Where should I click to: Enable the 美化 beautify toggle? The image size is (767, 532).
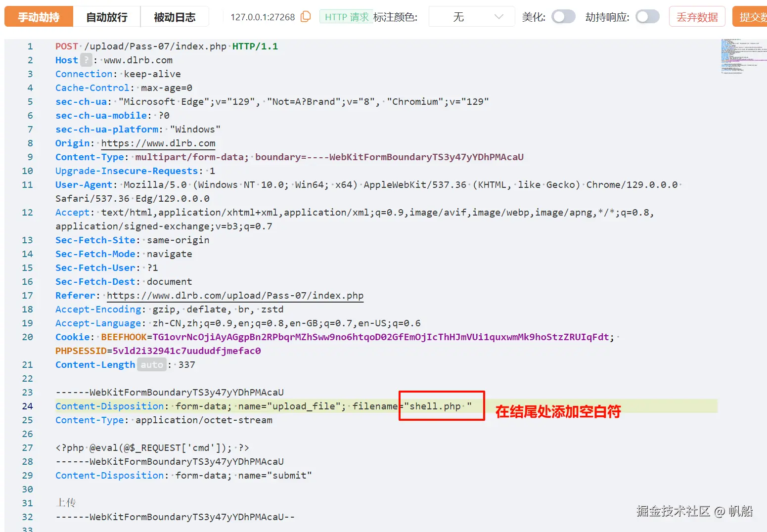563,16
